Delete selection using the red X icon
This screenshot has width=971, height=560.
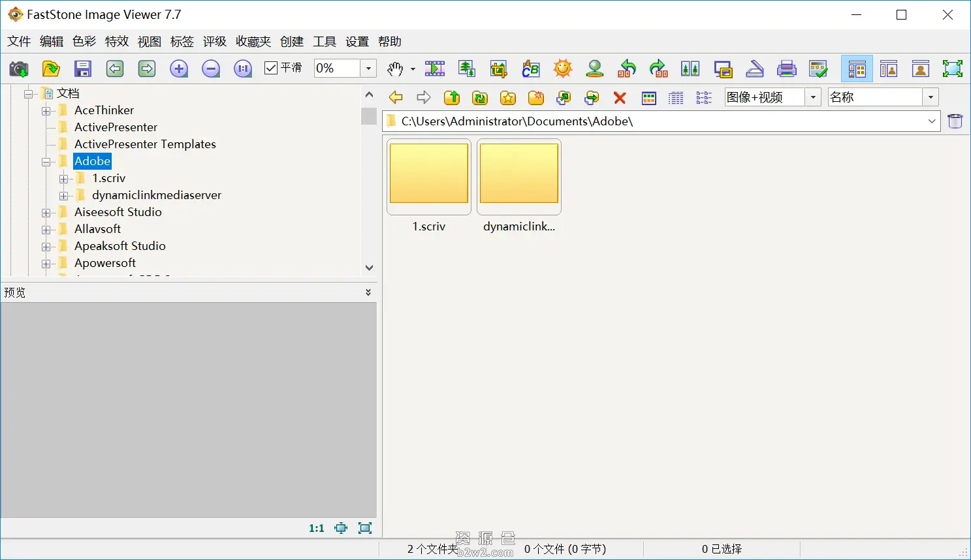click(x=620, y=98)
